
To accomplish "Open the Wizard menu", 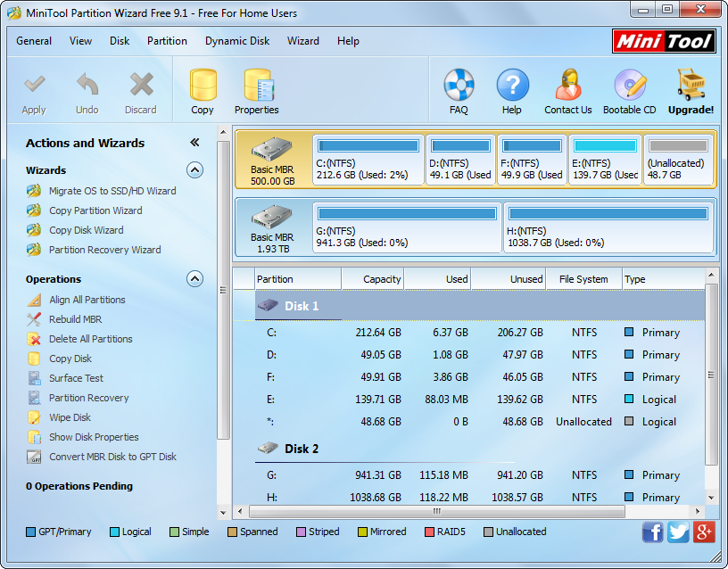I will (303, 41).
